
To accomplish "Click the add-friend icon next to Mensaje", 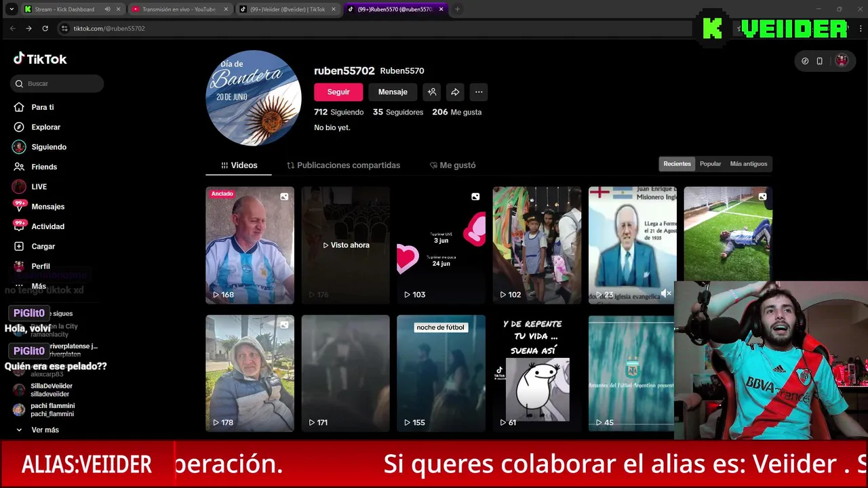I will (432, 92).
